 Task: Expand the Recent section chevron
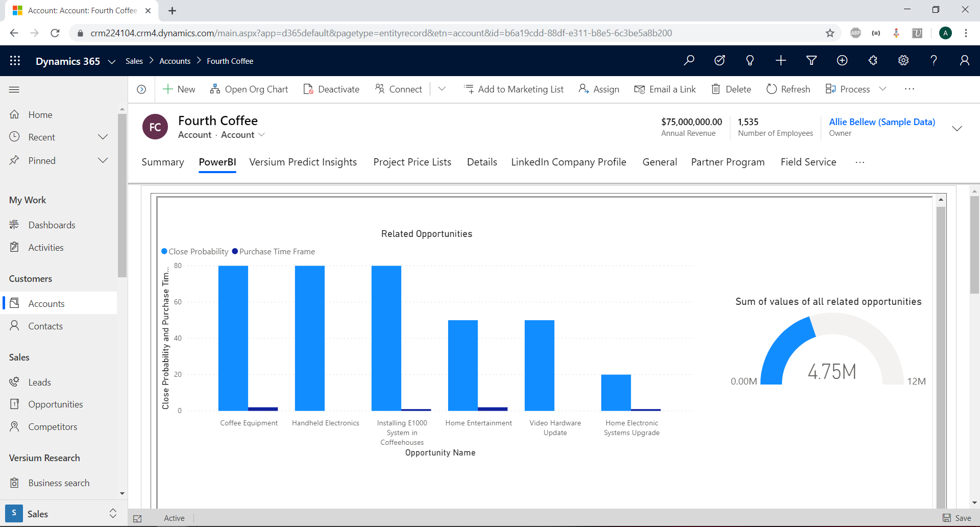(103, 137)
